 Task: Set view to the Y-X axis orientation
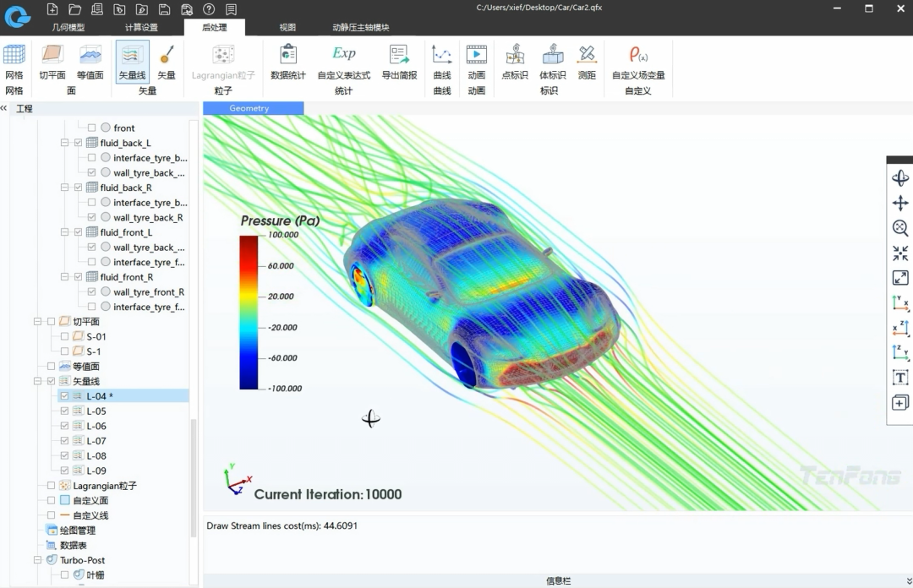[x=900, y=302]
